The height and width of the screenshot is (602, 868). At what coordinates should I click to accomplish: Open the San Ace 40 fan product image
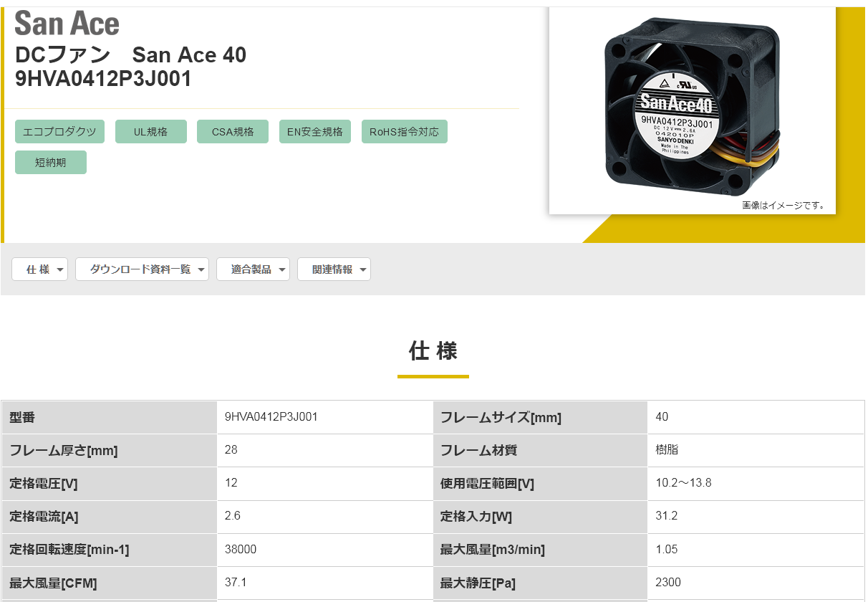[x=691, y=107]
